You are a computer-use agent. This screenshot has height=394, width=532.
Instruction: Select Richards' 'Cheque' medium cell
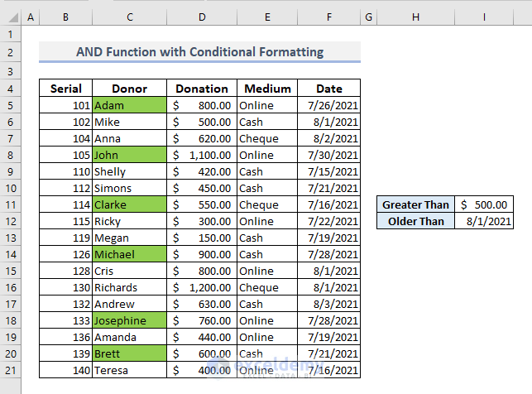coord(267,287)
